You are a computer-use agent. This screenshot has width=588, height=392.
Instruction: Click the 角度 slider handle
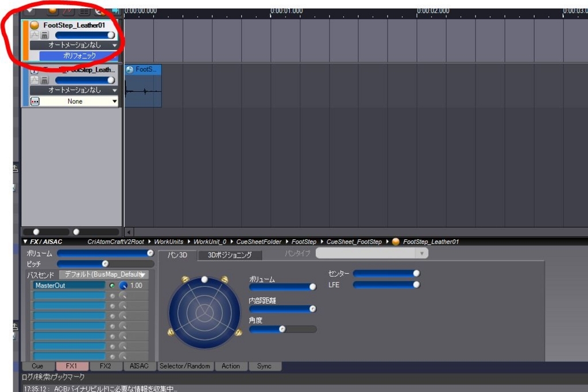[x=283, y=329]
